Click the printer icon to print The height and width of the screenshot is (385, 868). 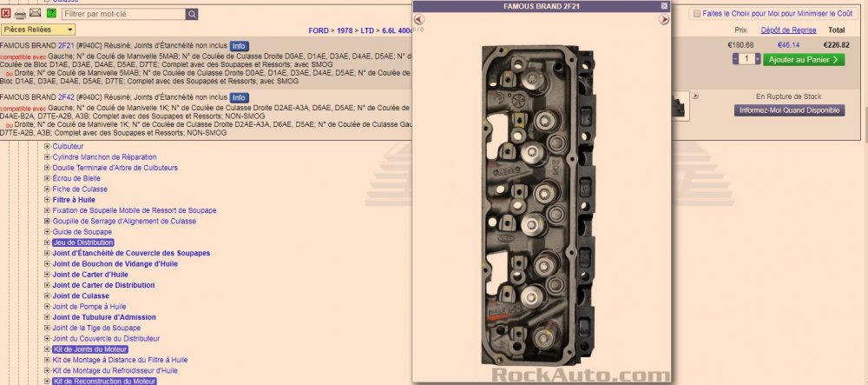[20, 14]
